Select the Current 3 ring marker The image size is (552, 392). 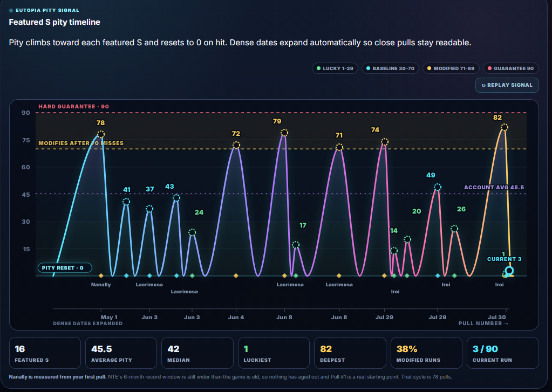(x=509, y=271)
